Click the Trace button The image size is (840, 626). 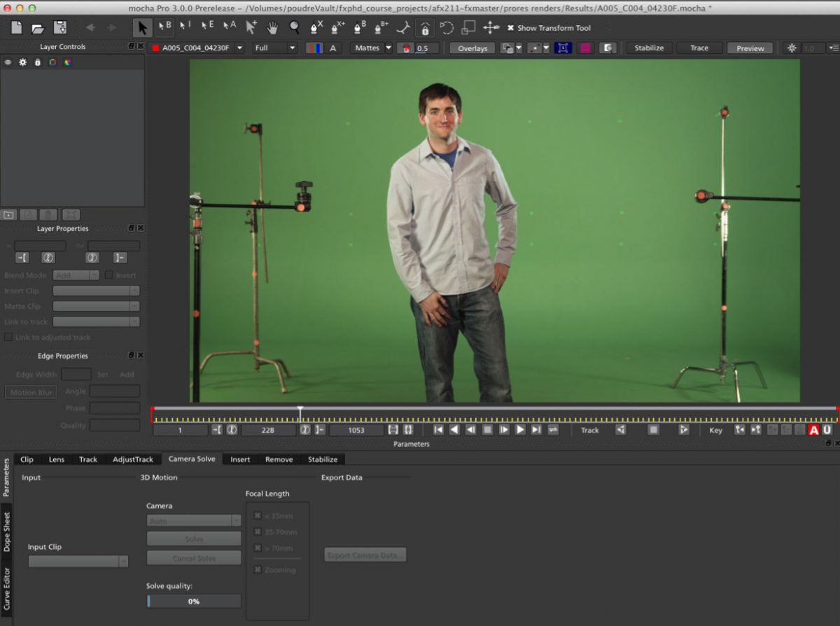pos(699,48)
